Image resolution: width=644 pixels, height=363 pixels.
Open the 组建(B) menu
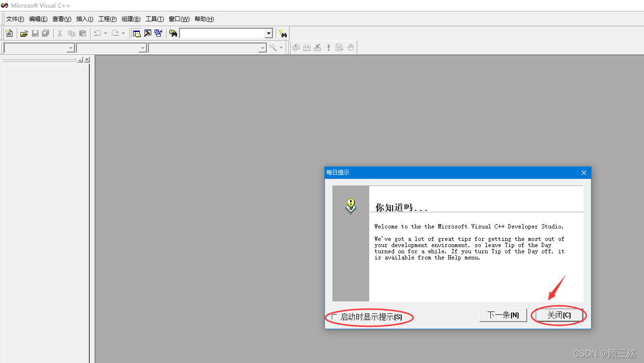pyautogui.click(x=131, y=19)
